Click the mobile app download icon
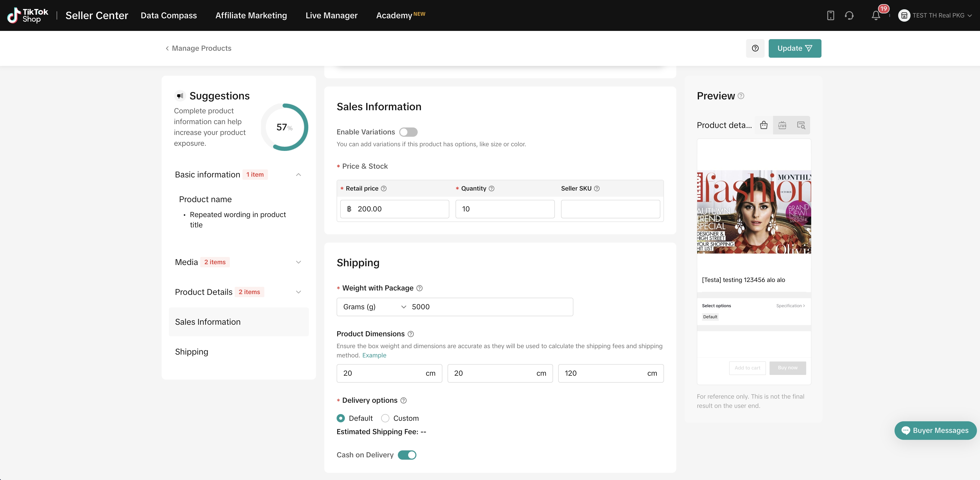The width and height of the screenshot is (980, 480). pos(830,16)
